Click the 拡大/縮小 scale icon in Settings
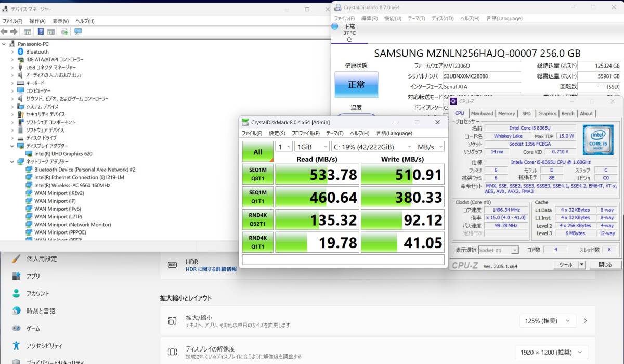 click(x=172, y=321)
